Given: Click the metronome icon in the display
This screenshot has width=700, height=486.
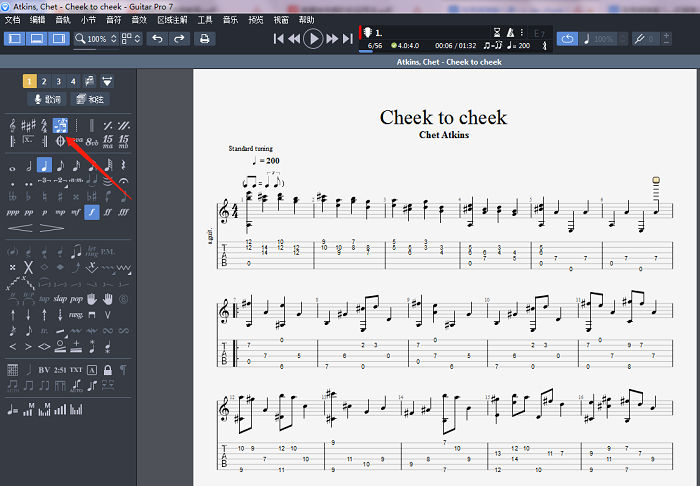Looking at the screenshot, I should tap(512, 33).
